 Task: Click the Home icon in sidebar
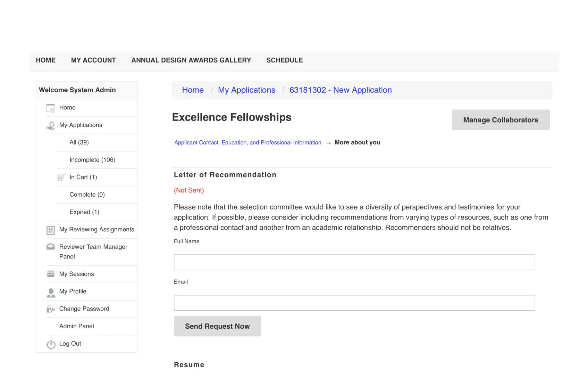pos(51,108)
